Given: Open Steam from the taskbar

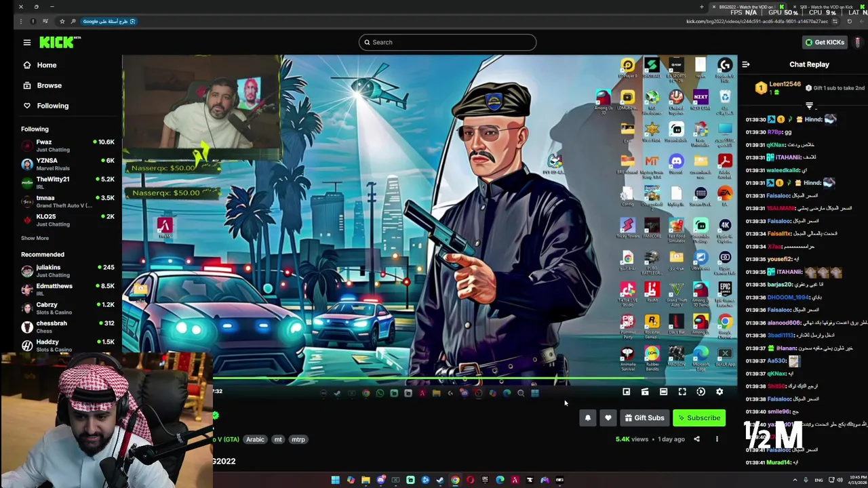Looking at the screenshot, I should [440, 480].
